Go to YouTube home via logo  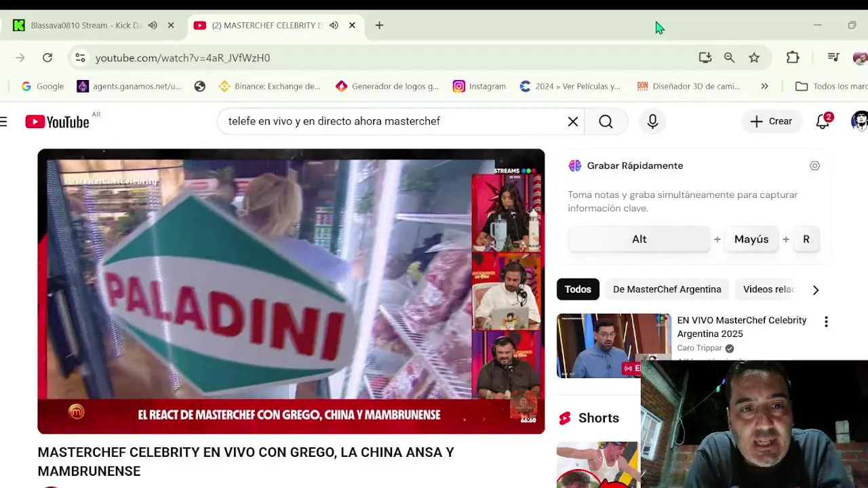point(58,121)
